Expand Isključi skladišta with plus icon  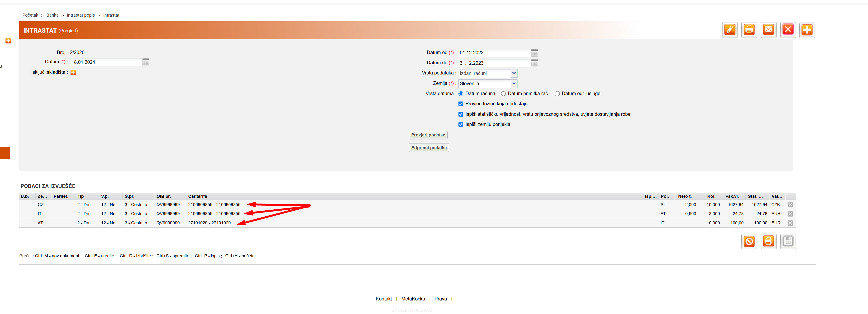tap(73, 73)
